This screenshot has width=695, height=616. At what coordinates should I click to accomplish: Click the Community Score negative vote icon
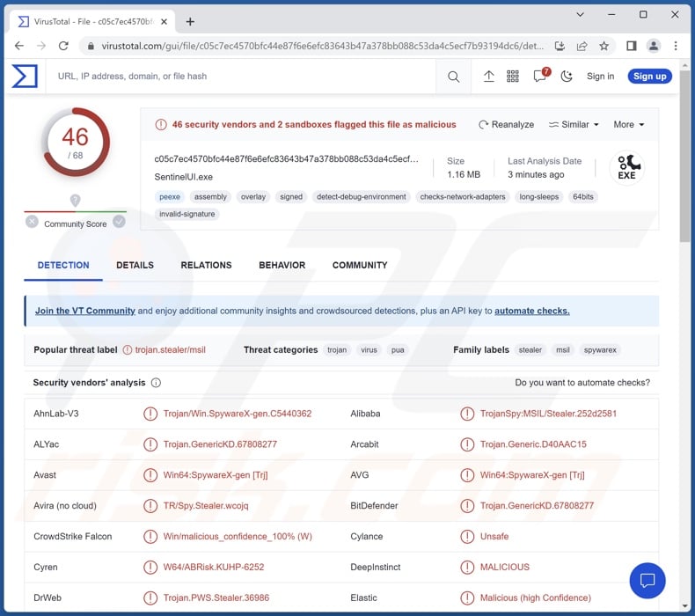click(x=32, y=221)
